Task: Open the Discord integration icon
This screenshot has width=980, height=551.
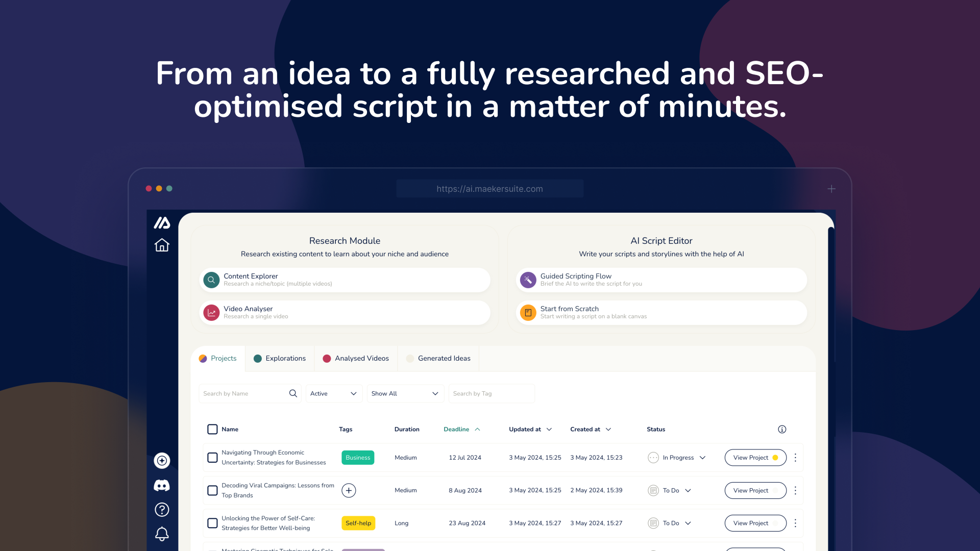Action: (x=162, y=485)
